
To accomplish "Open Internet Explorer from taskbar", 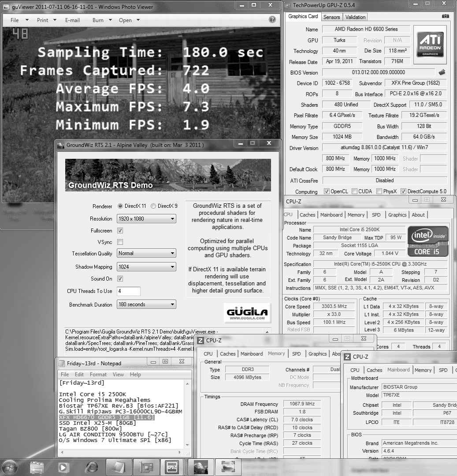I will pyautogui.click(x=92, y=467).
